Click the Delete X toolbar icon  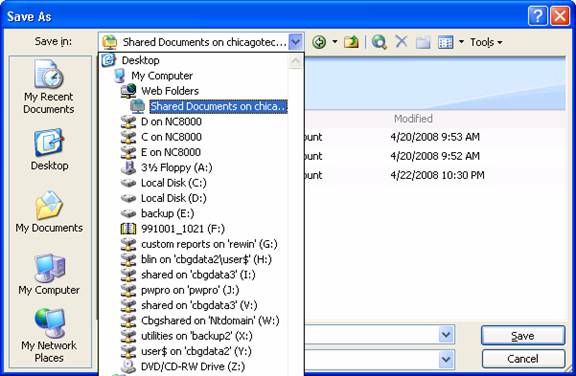click(x=401, y=41)
